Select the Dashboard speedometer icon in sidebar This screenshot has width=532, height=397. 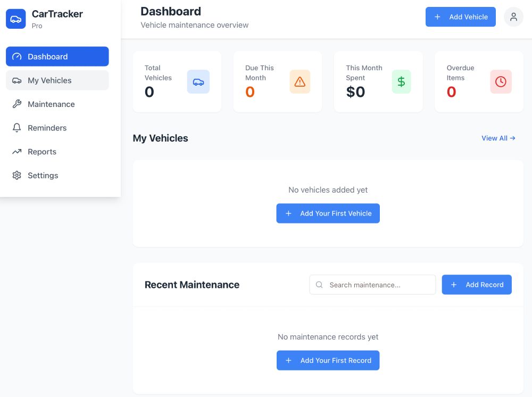pyautogui.click(x=16, y=56)
